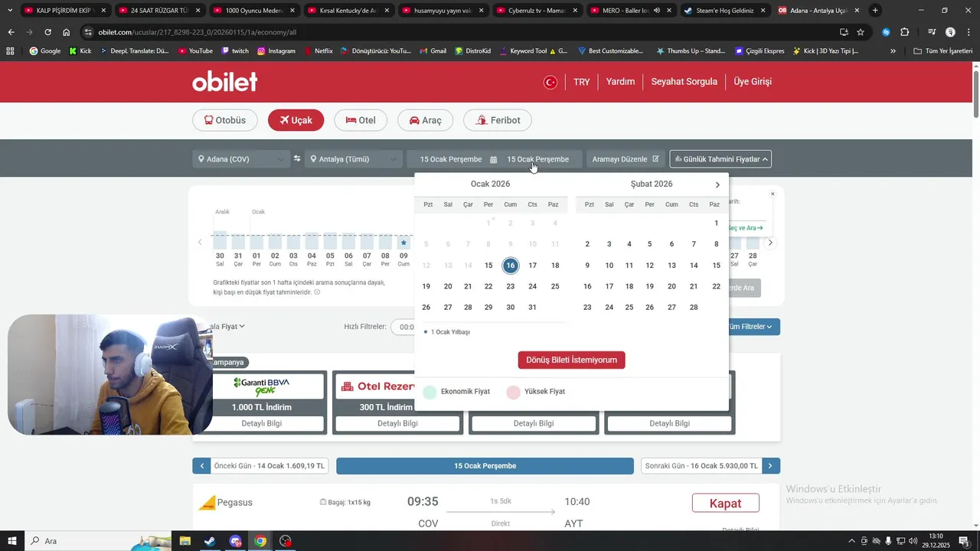The image size is (980, 551).
Task: Open Chrome extensions puzzle icon
Action: click(x=904, y=32)
